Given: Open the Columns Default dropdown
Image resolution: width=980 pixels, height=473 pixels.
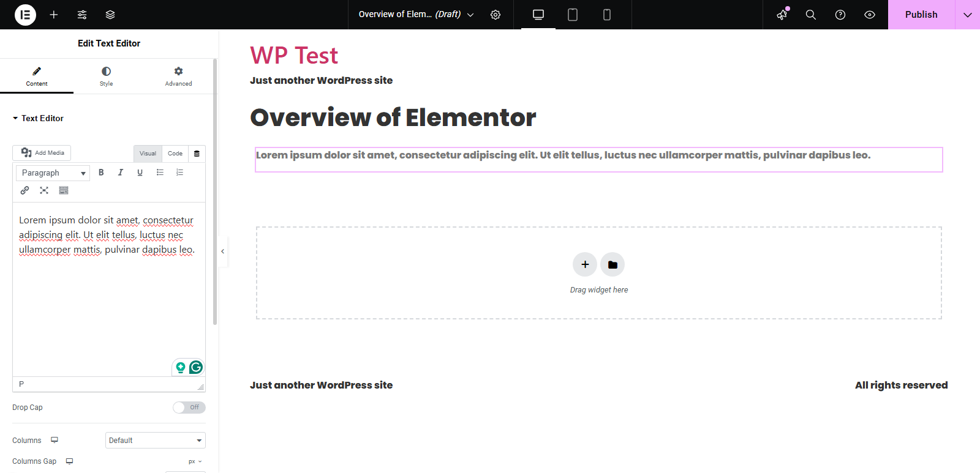Looking at the screenshot, I should coord(156,441).
